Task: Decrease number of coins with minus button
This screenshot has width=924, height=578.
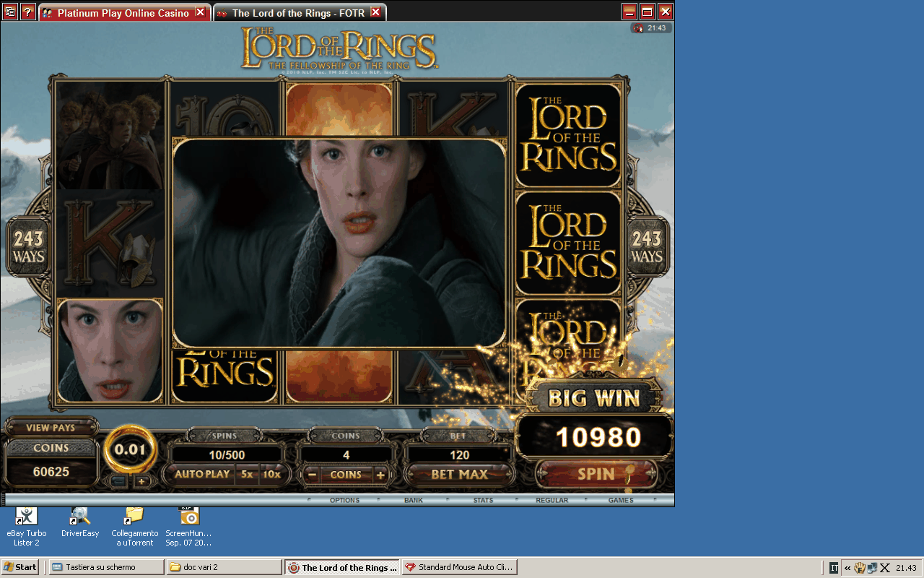Action: [x=312, y=475]
